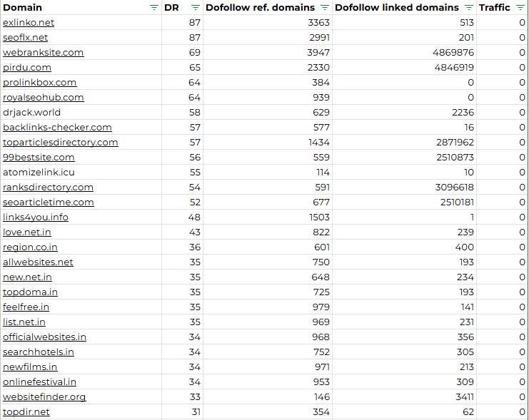Open the seoflx.net link

point(25,37)
